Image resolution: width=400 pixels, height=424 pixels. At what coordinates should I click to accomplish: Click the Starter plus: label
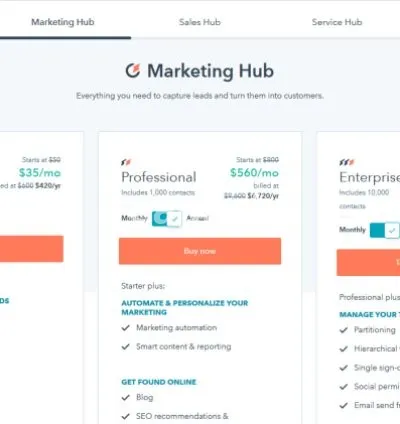tap(143, 286)
